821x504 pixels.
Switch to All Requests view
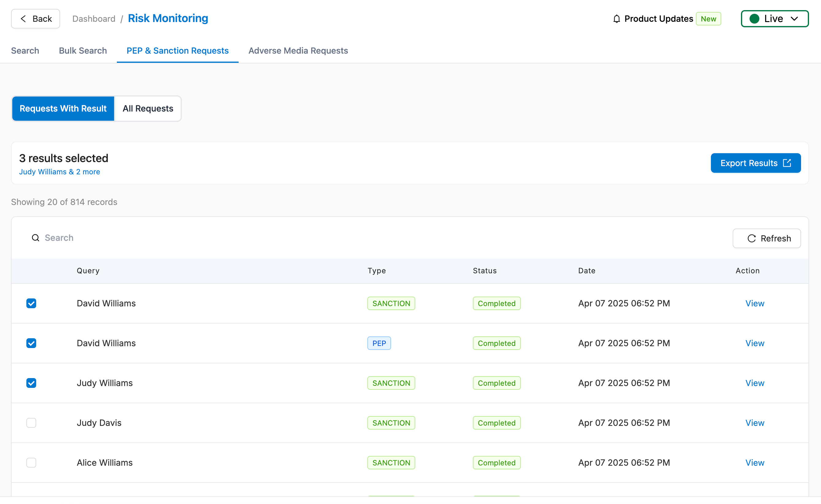point(148,109)
